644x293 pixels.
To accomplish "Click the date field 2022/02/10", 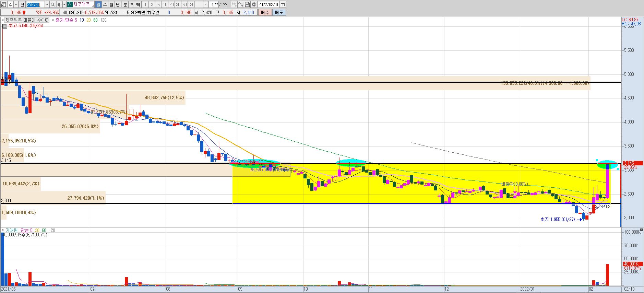I will tap(269, 4).
